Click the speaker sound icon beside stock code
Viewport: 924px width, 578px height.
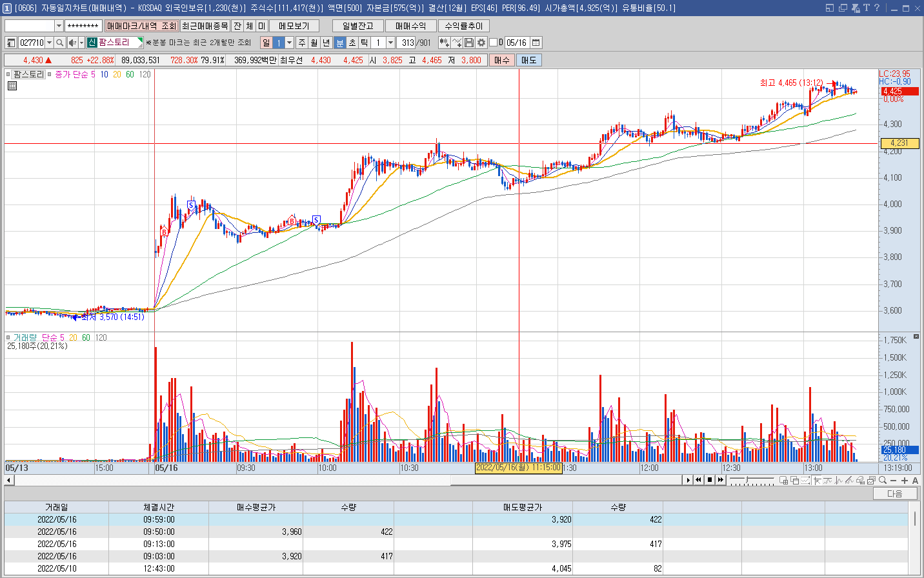(72, 43)
